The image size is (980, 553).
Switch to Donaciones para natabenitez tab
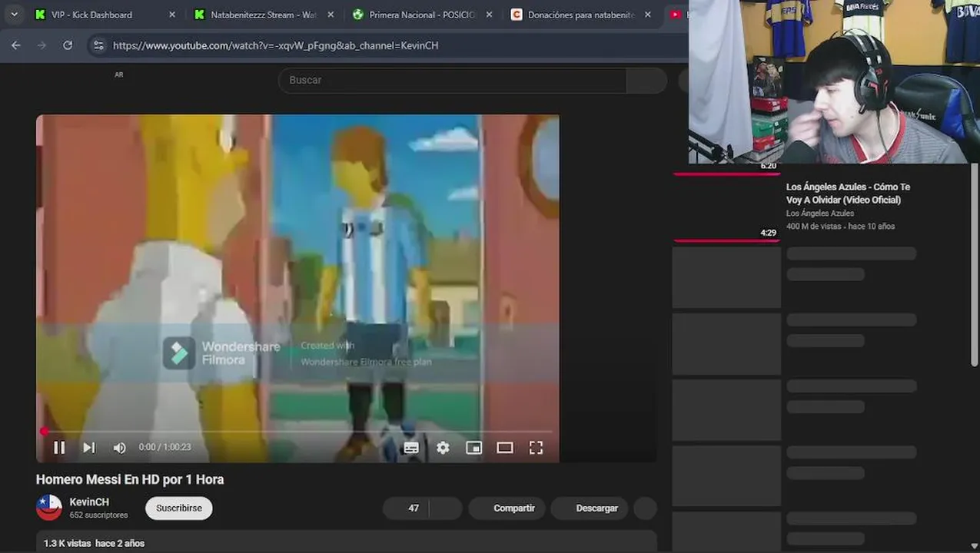[581, 15]
